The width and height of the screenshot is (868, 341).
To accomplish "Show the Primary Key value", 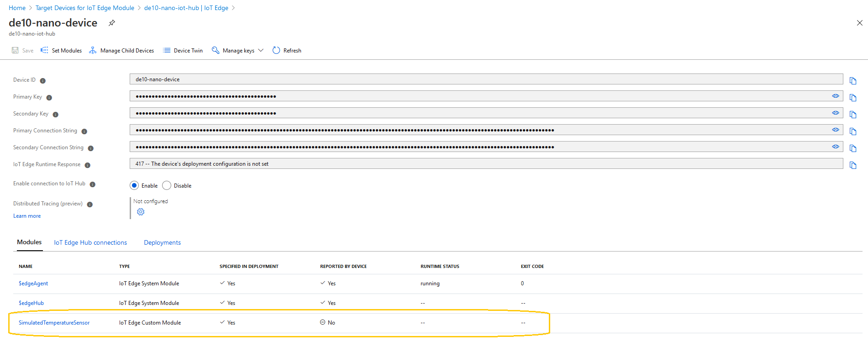I will (x=835, y=96).
